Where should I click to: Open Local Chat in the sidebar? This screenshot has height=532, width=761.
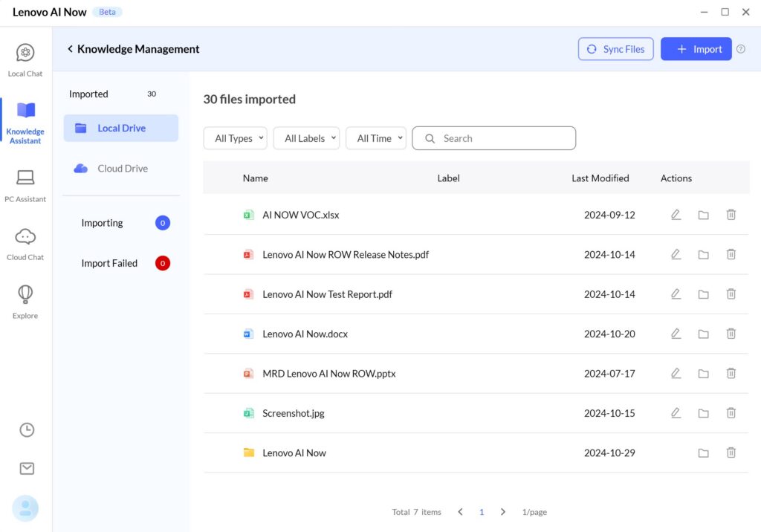tap(25, 60)
